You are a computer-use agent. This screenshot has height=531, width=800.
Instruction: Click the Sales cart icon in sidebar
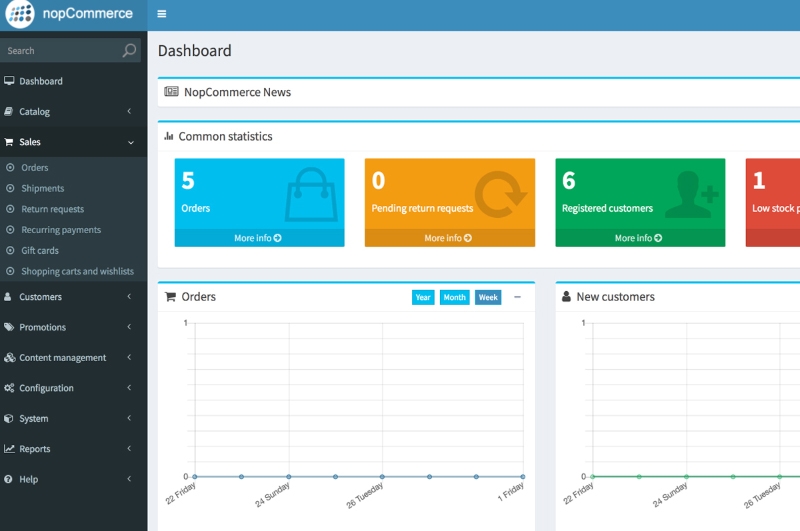pyautogui.click(x=9, y=142)
